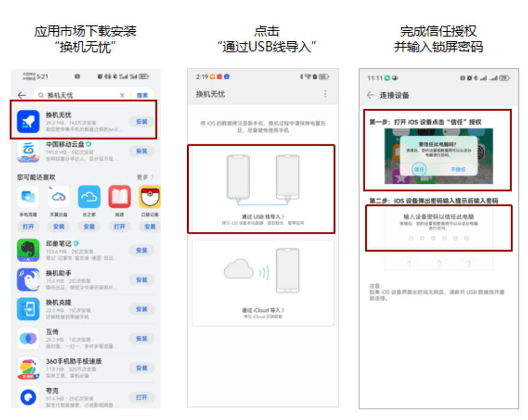Choose 通过 USB 线导入 option
This screenshot has width=528, height=420.
pyautogui.click(x=261, y=189)
